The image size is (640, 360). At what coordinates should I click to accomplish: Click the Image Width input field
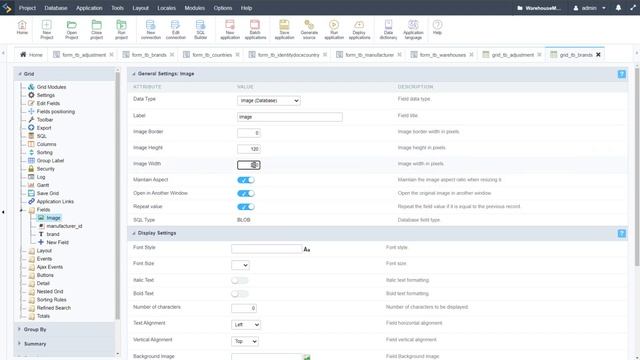click(249, 165)
